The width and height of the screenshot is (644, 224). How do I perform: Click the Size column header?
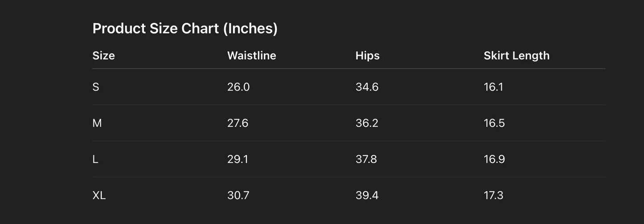[103, 56]
